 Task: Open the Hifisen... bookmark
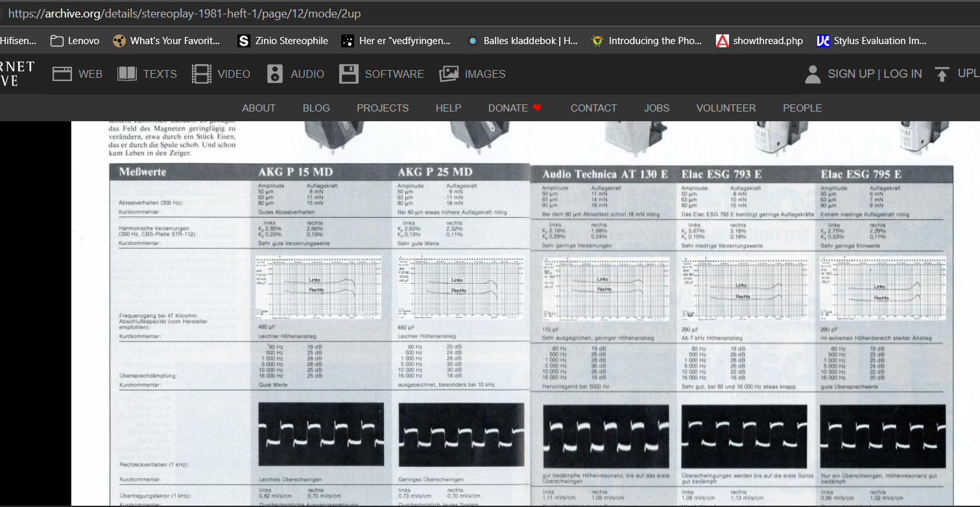click(x=18, y=41)
